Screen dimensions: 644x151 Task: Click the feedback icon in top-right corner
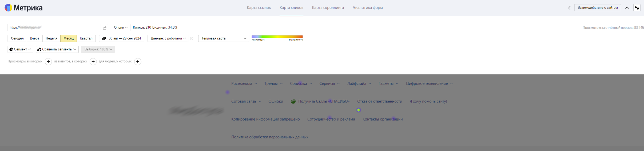tap(637, 8)
